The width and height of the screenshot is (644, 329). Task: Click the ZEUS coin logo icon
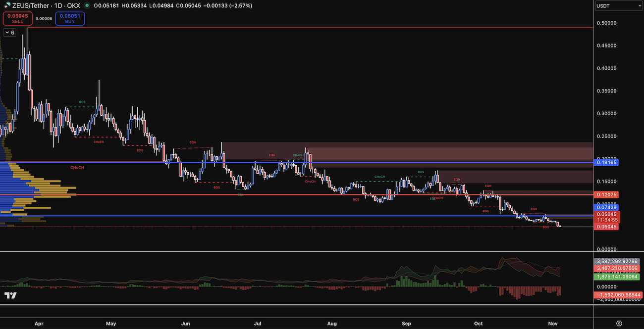(x=7, y=5)
